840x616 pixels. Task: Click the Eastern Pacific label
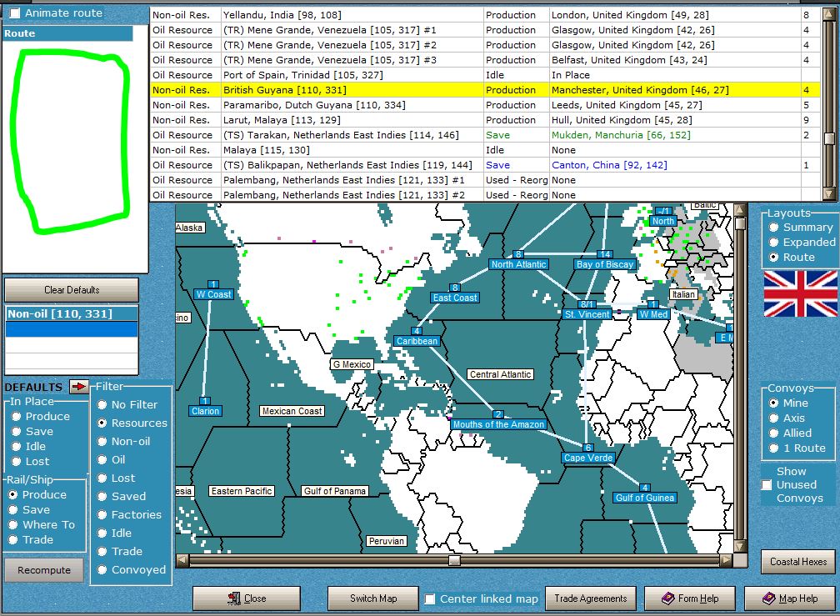[241, 491]
